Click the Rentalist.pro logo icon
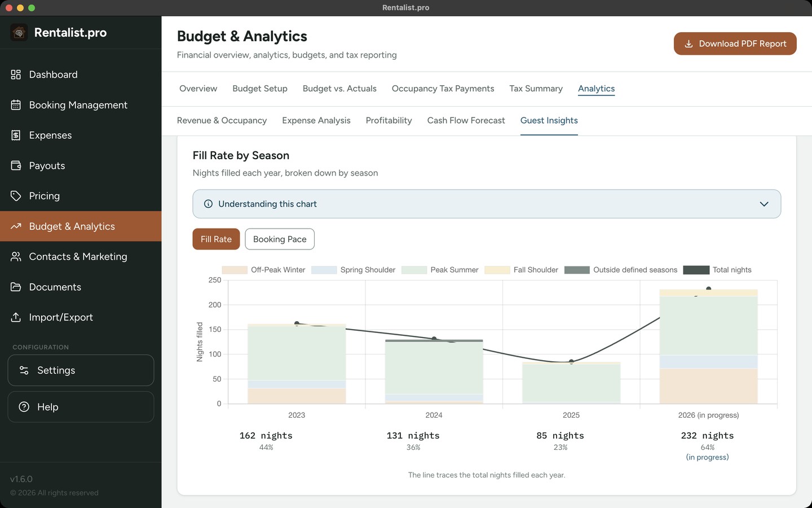Image resolution: width=812 pixels, height=508 pixels. pyautogui.click(x=19, y=33)
